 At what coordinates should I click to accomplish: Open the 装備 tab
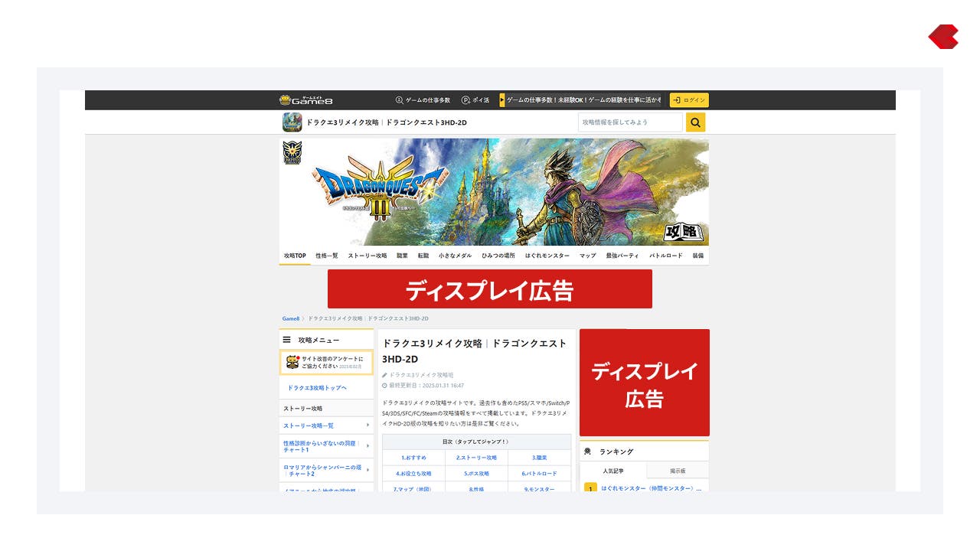[x=698, y=256]
